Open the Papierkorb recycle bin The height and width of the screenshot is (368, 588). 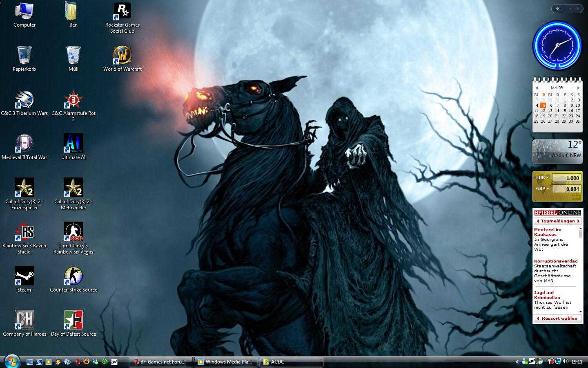[24, 59]
